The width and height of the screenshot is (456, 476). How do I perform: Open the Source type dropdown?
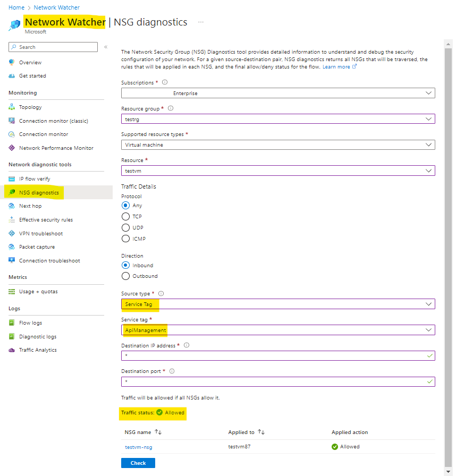click(278, 304)
